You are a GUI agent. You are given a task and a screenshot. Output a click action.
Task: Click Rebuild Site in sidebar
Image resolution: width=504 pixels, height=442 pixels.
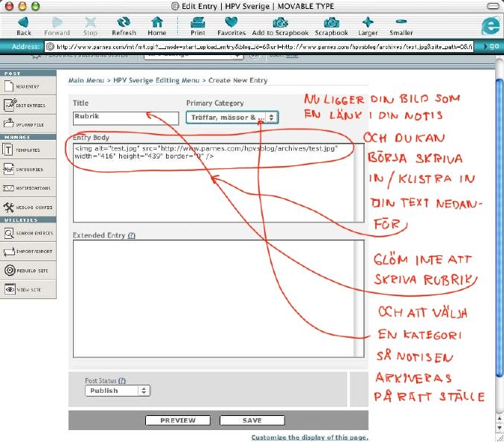(28, 270)
